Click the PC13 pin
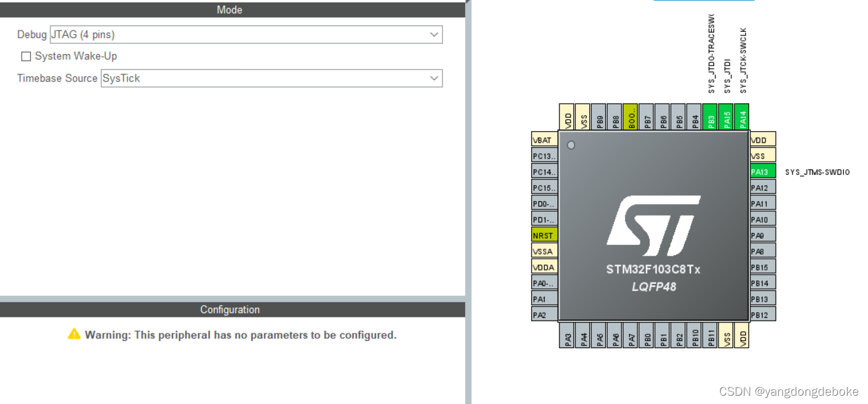 coord(543,155)
